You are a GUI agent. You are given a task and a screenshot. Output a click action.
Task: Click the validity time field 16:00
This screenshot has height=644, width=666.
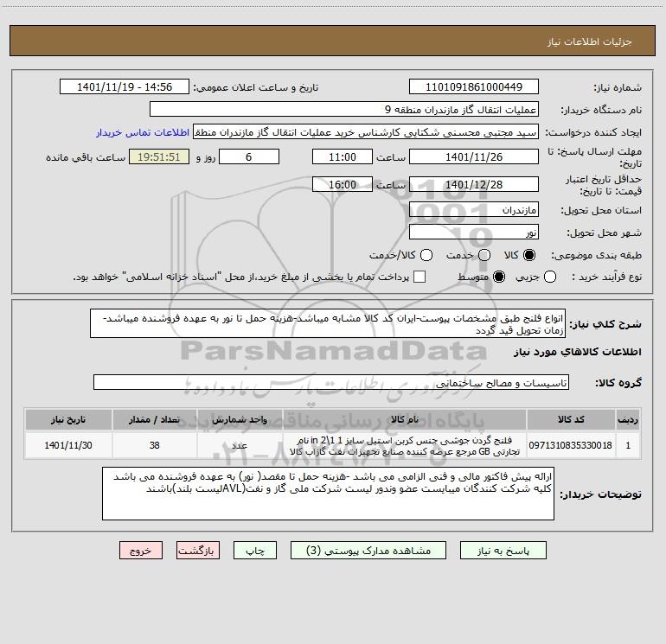pyautogui.click(x=343, y=184)
